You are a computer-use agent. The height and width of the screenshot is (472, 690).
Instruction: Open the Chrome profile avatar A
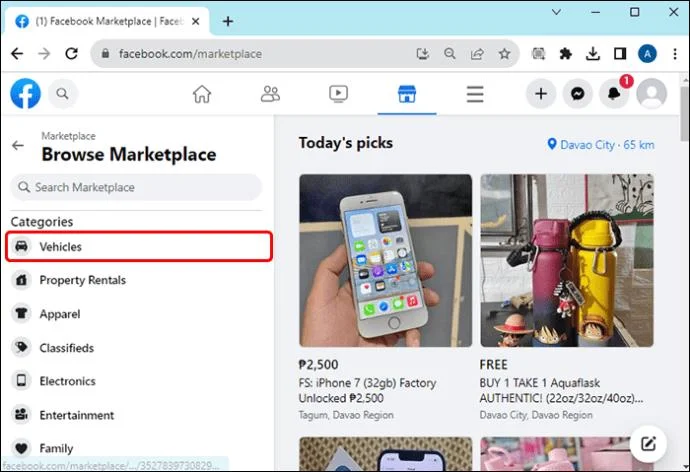pos(647,54)
